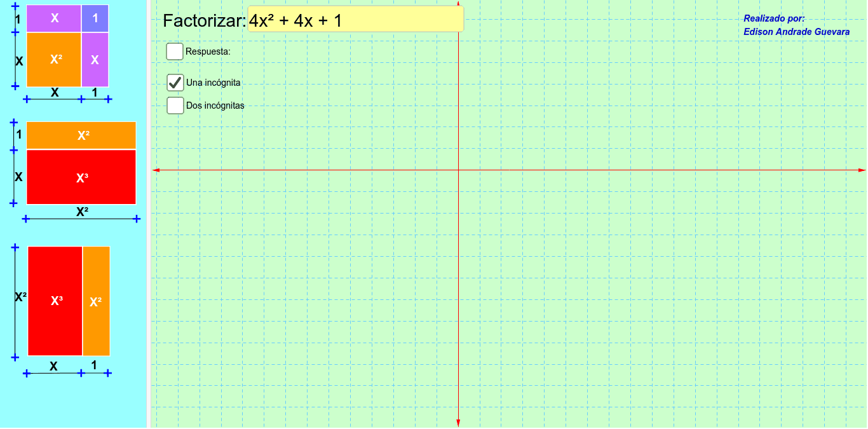The height and width of the screenshot is (429, 868).
Task: Click the author name Edison Andrade Guevara
Action: 796,32
